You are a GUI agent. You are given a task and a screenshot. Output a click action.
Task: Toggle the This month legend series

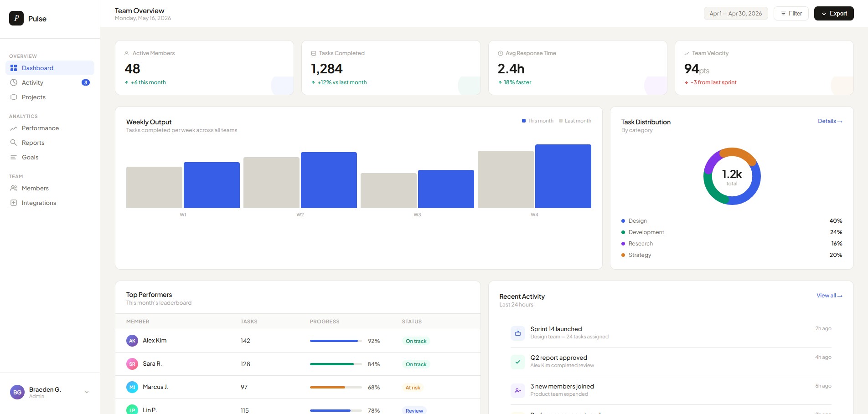(x=537, y=121)
